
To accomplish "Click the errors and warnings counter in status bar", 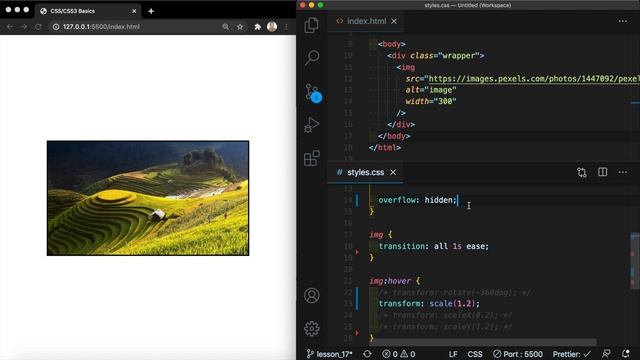I will pos(399,354).
